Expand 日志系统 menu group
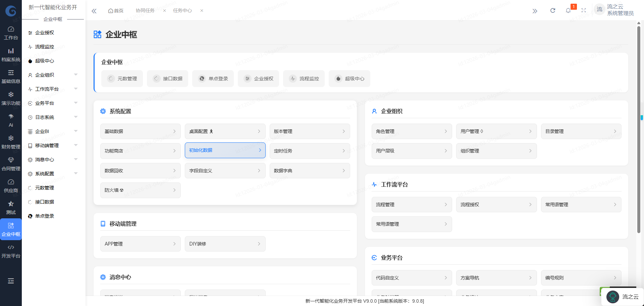 53,117
